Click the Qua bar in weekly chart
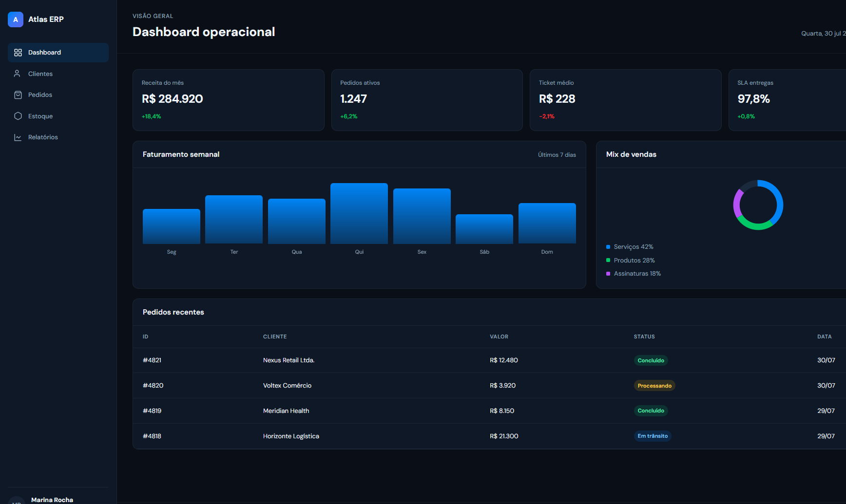 (297, 221)
